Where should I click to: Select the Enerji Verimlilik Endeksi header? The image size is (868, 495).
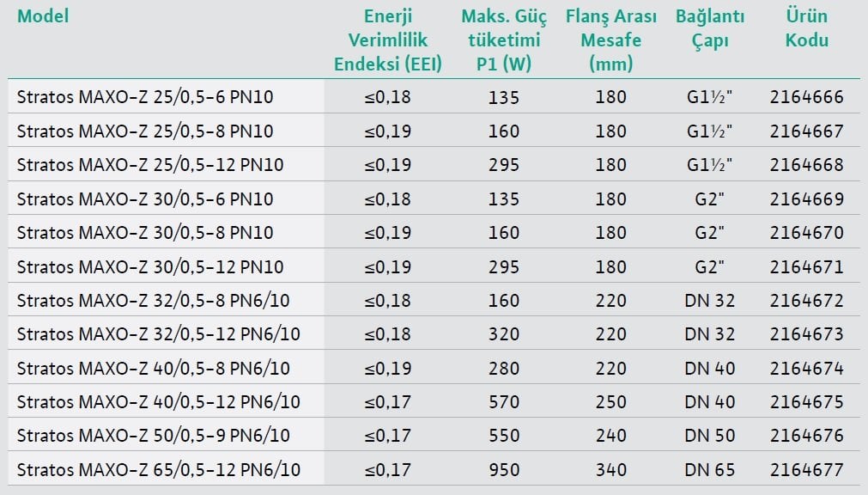388,40
